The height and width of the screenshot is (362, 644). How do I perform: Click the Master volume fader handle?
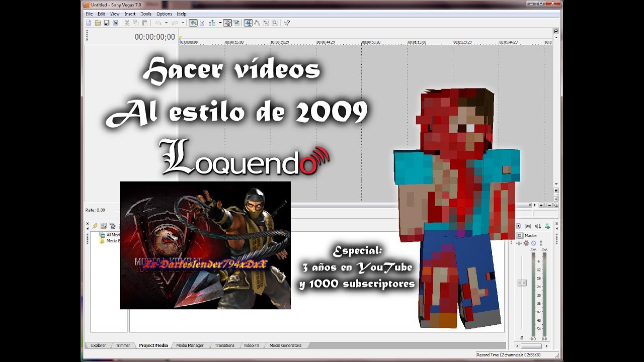pyautogui.click(x=522, y=283)
